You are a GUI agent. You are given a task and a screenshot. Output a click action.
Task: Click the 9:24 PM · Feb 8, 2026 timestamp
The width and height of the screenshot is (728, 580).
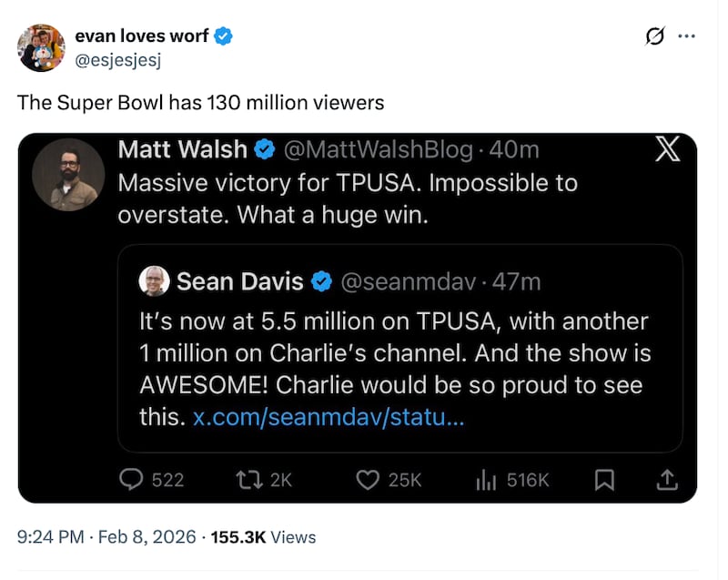click(x=106, y=537)
